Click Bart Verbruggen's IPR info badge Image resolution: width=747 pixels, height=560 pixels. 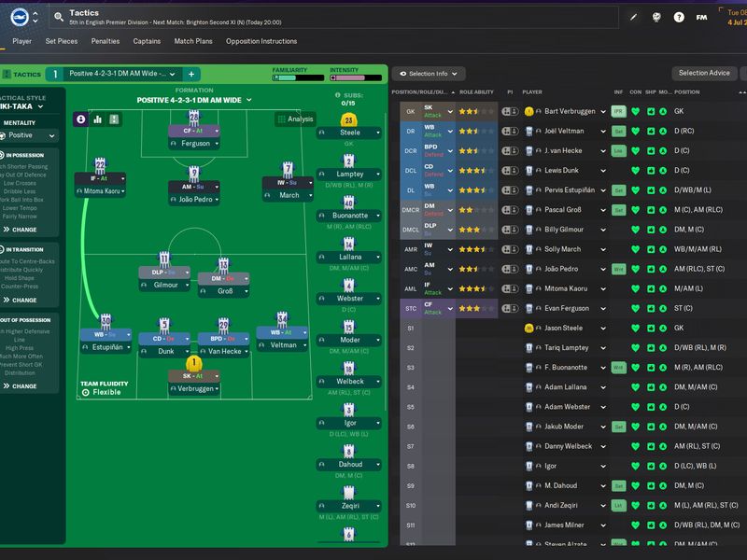tap(618, 111)
